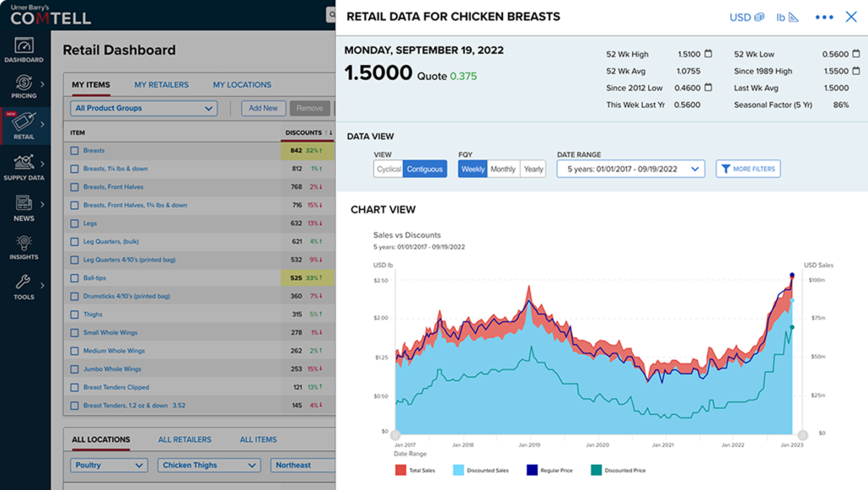This screenshot has width=868, height=490.
Task: Check the Breasts item checkbox
Action: coord(74,151)
